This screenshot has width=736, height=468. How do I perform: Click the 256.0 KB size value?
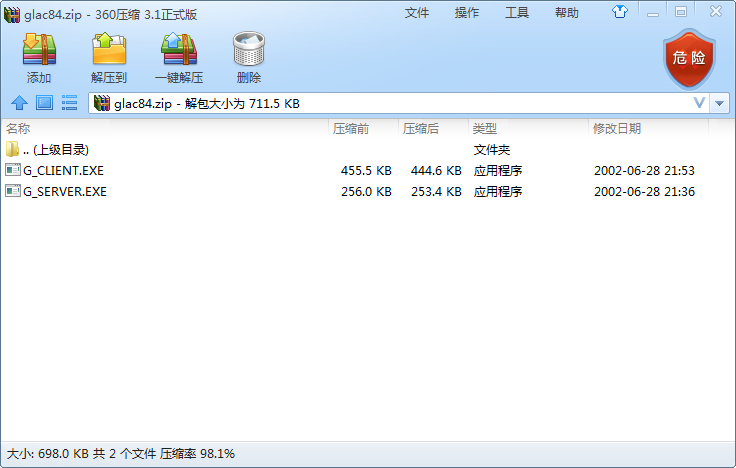pyautogui.click(x=366, y=192)
